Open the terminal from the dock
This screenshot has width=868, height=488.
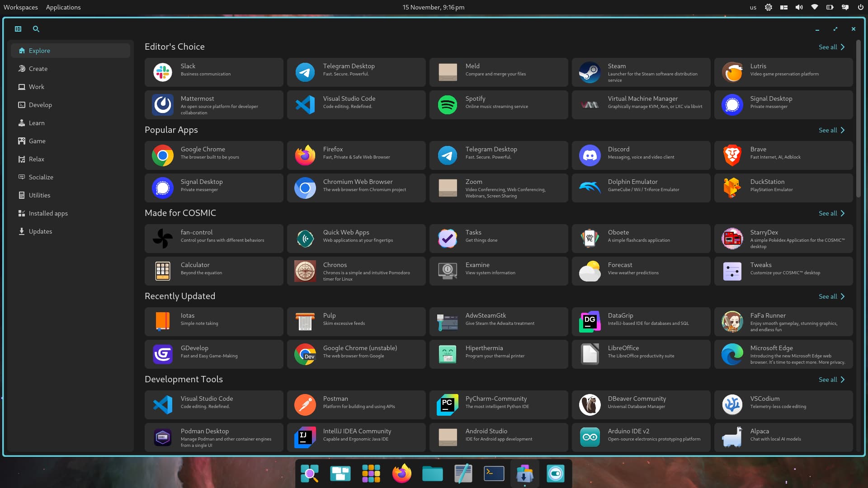click(494, 474)
